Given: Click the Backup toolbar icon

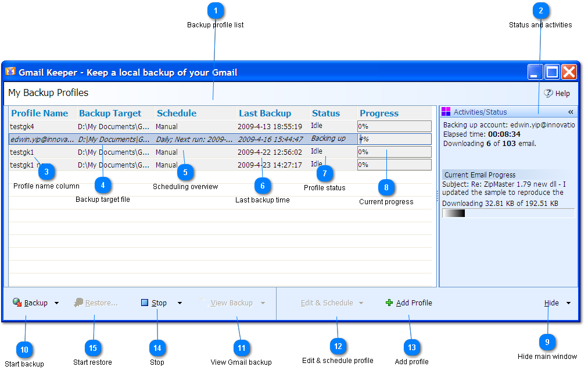Looking at the screenshot, I should pos(16,303).
